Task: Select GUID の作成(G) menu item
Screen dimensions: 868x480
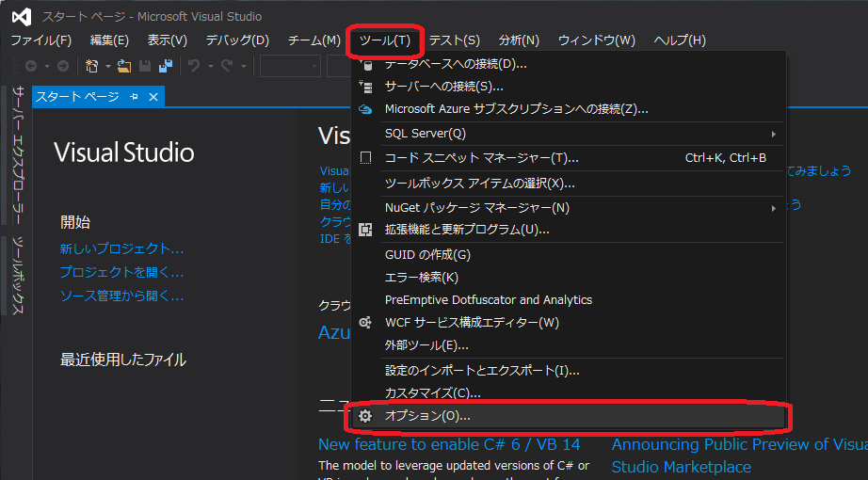Action: [x=569, y=255]
